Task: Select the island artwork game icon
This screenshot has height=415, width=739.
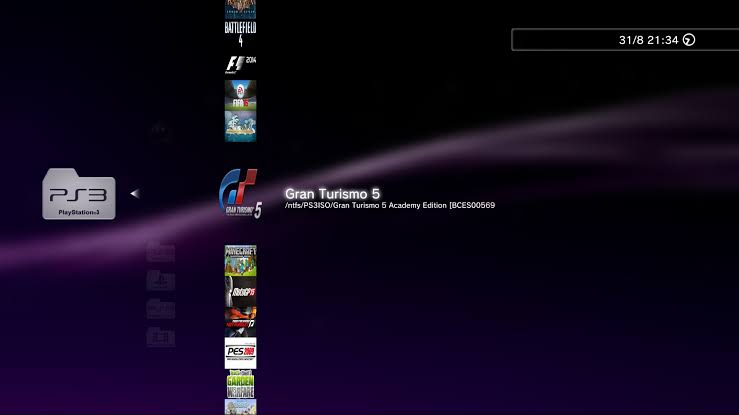Action: coord(240,126)
